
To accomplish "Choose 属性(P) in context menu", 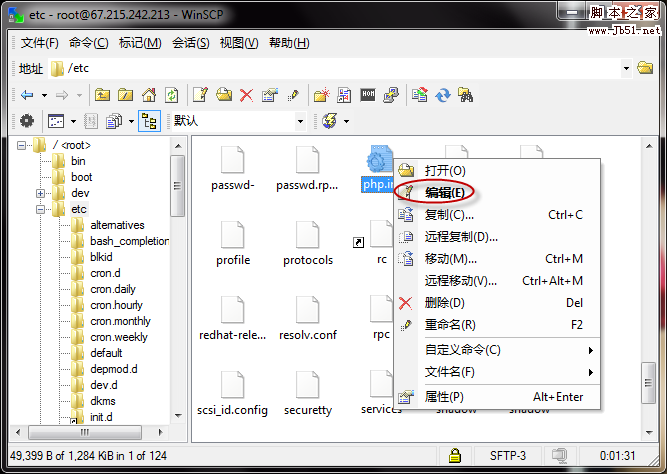I will pos(497,397).
